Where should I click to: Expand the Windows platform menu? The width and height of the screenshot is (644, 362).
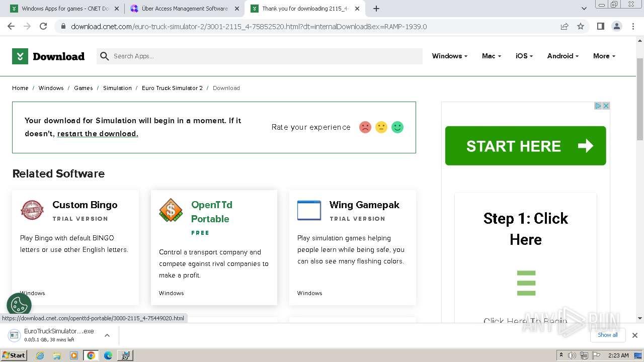pyautogui.click(x=450, y=56)
